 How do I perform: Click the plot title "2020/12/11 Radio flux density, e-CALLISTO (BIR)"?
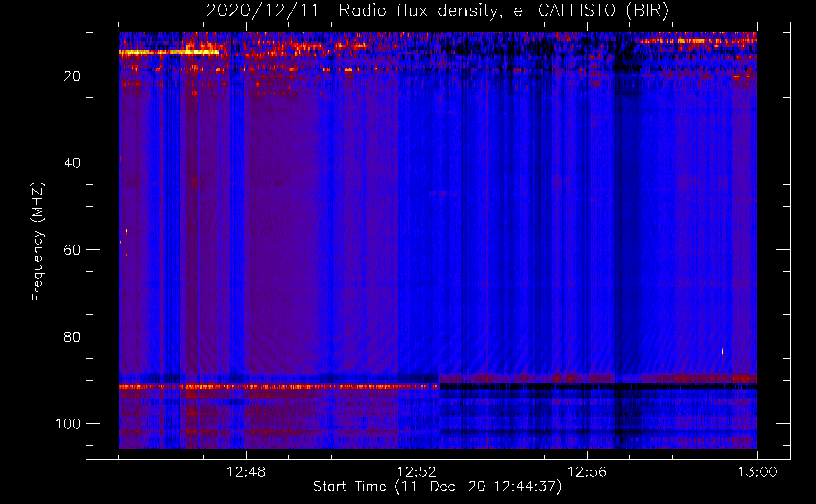(x=437, y=11)
